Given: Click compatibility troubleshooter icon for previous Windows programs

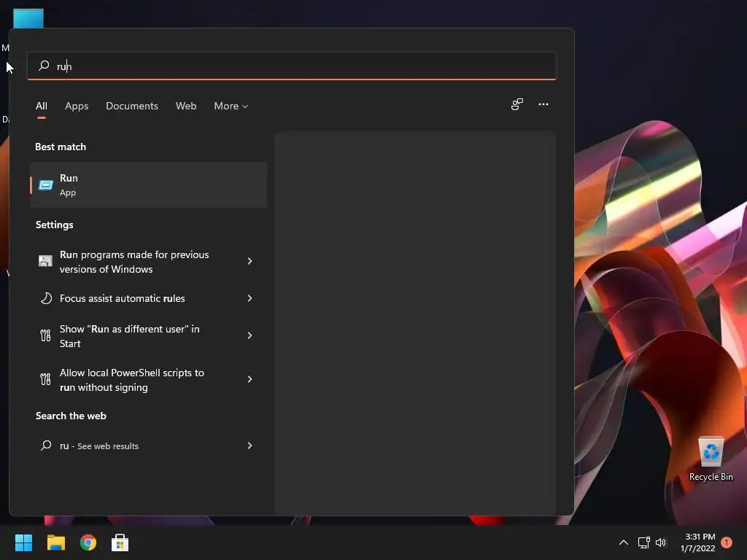Looking at the screenshot, I should [45, 261].
